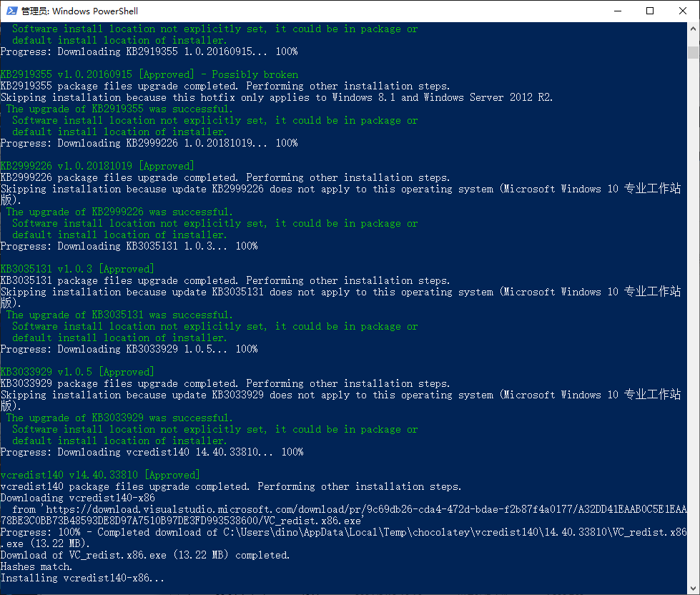700x595 pixels.
Task: Click 'The upgrade of KB3035131 was successful.'
Action: point(119,315)
